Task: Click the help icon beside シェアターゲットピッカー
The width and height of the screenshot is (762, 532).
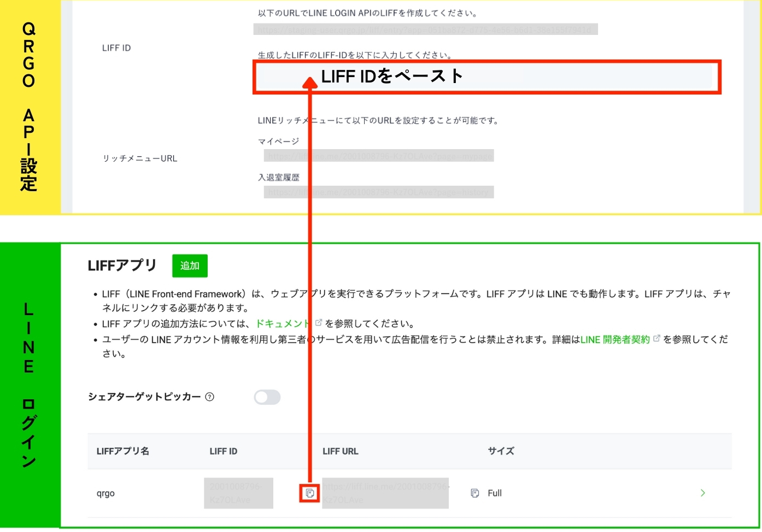Action: pyautogui.click(x=209, y=397)
